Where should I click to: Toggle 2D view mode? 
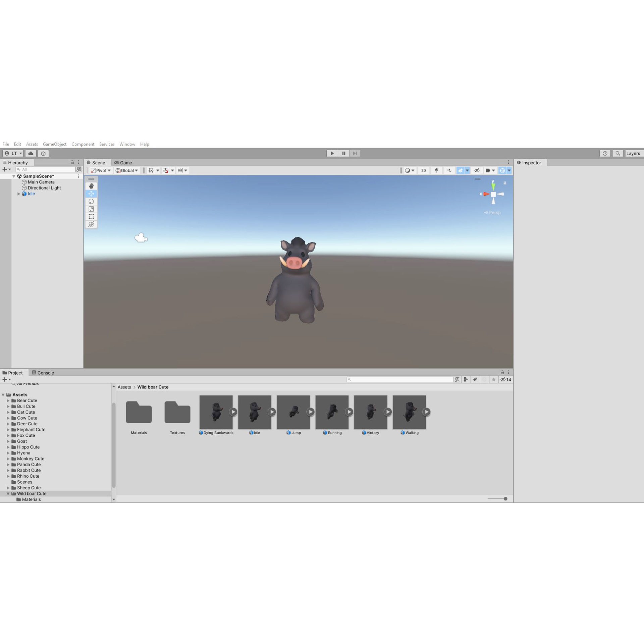point(423,170)
